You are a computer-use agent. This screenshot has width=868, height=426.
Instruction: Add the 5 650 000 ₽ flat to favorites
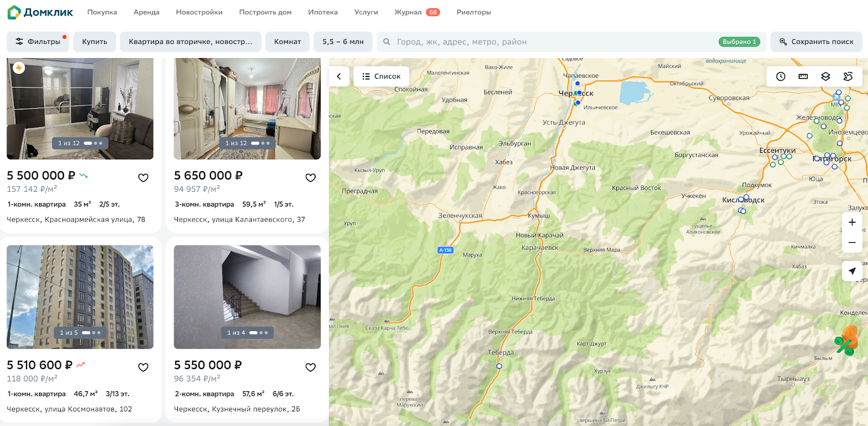click(x=310, y=178)
